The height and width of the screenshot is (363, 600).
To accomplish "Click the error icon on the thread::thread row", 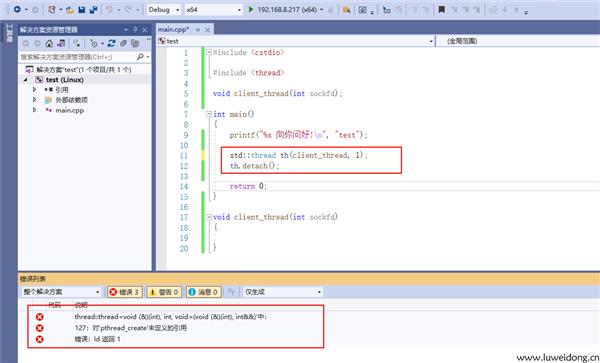I will [39, 317].
